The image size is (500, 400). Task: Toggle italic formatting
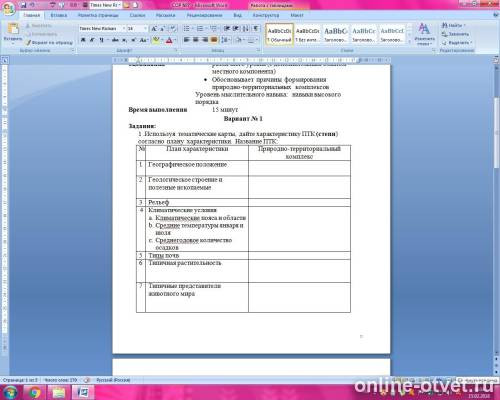pos(92,40)
